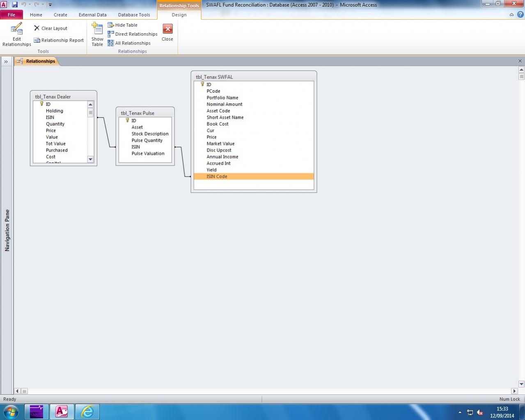Close the Relationships design view via ribbon
This screenshot has width=525, height=420.
point(167,32)
